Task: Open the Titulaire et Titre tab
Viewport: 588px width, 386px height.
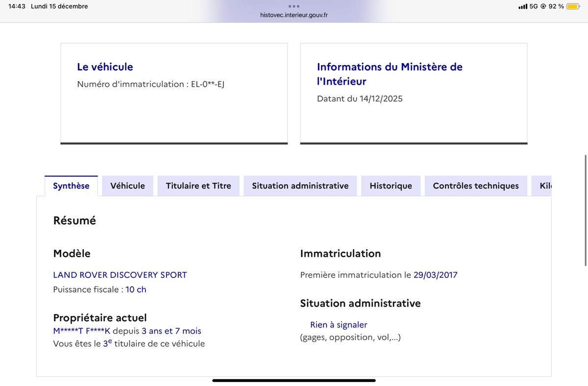Action: click(x=198, y=186)
